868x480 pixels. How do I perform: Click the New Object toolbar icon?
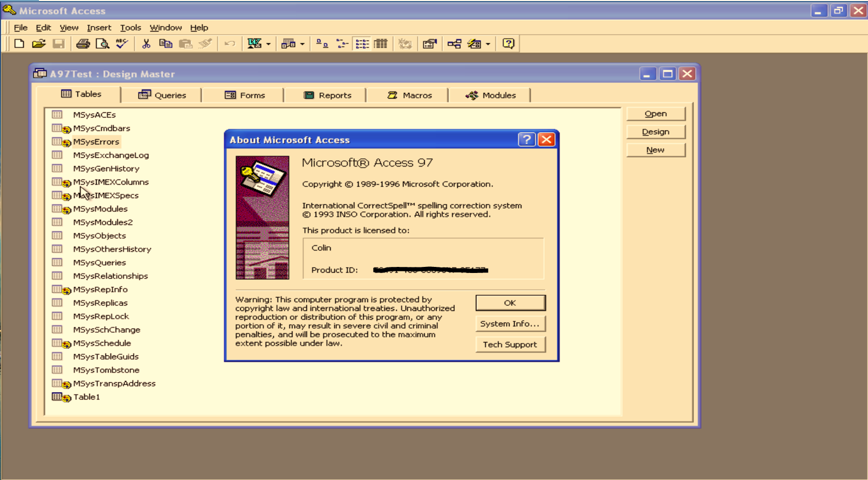[x=474, y=44]
